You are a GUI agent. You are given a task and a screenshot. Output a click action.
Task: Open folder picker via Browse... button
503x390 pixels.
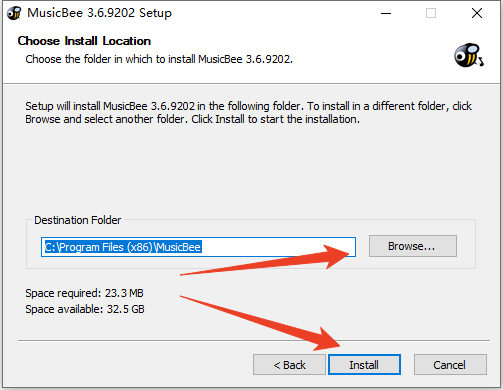click(413, 246)
